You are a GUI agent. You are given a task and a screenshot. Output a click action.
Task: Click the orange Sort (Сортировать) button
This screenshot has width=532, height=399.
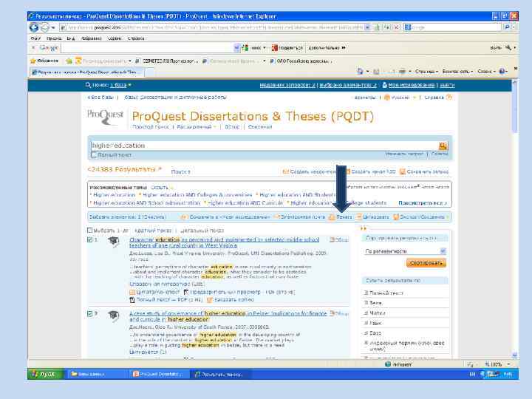click(x=426, y=263)
